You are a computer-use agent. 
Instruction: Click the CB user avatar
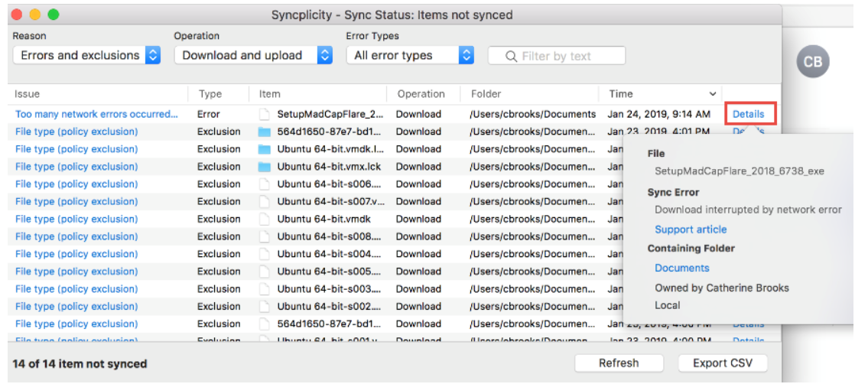pos(813,62)
